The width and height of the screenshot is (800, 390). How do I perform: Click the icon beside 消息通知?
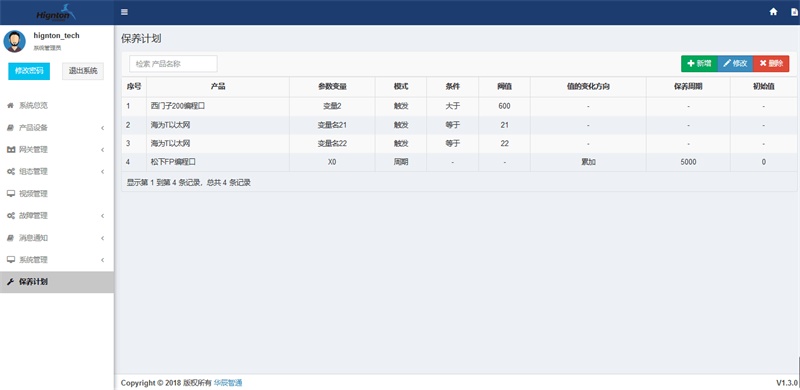pyautogui.click(x=10, y=237)
